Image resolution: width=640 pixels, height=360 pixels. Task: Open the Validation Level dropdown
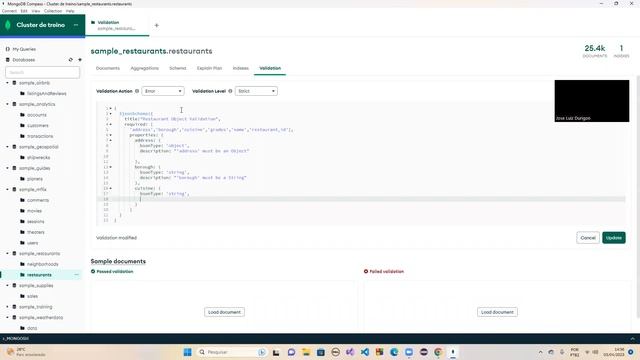click(256, 91)
